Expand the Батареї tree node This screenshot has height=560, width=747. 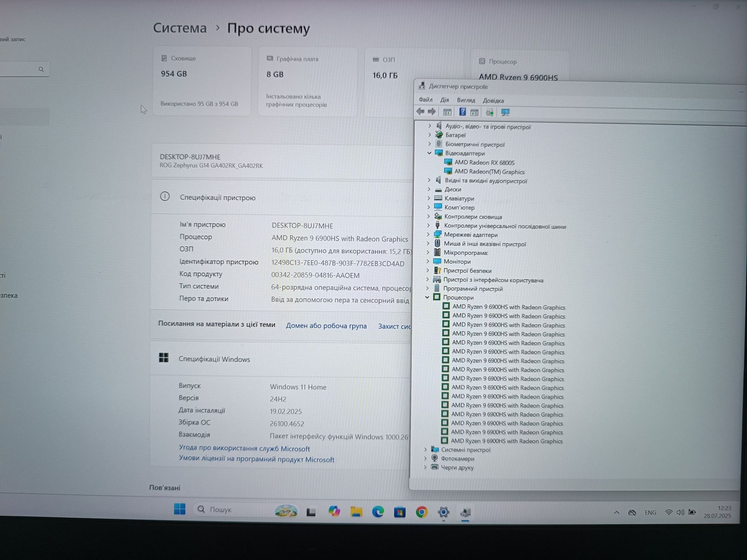430,135
